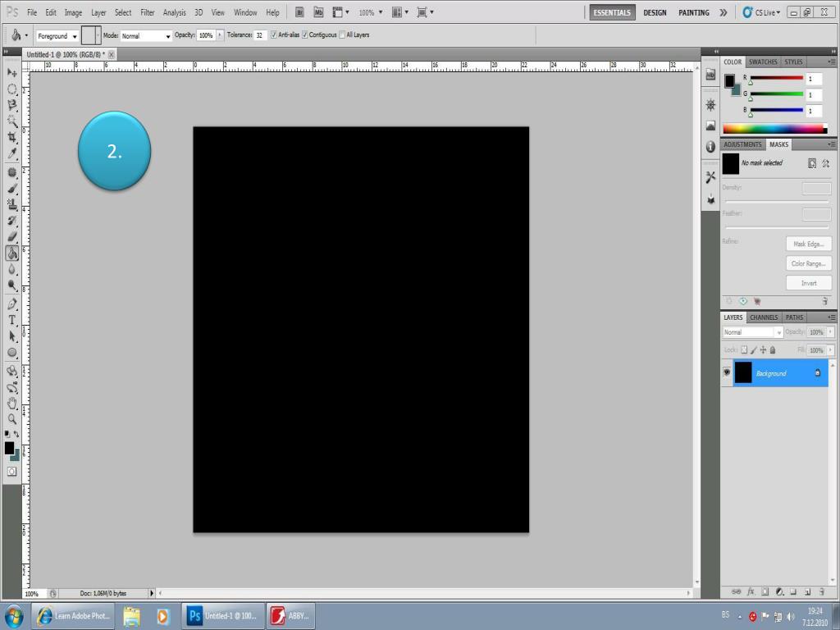840x630 pixels.
Task: Toggle lock transparent pixels in Layers panel
Action: click(x=744, y=349)
